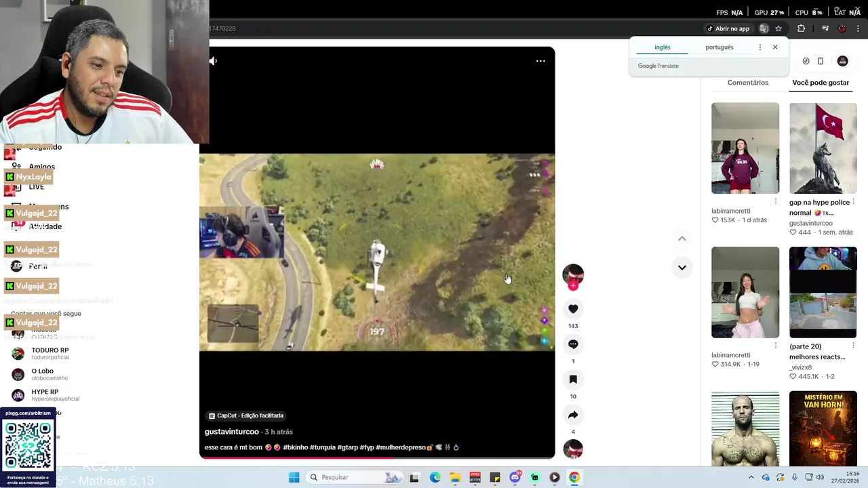
Task: Save the video with bookmark icon
Action: click(x=573, y=380)
